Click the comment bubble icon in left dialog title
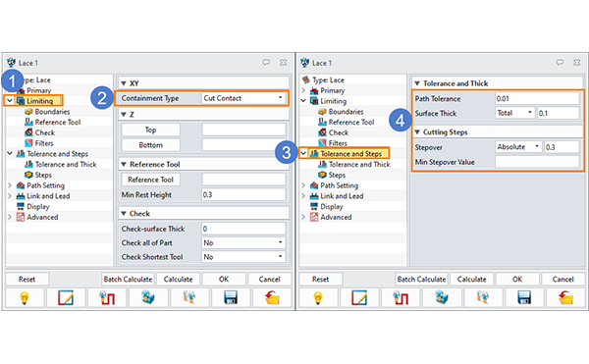Image resolution: width=589 pixels, height=364 pixels. 266,62
